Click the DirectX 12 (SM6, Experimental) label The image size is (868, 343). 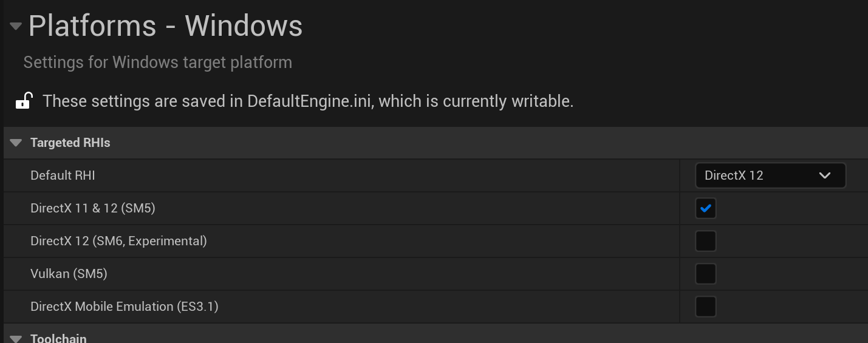tap(118, 241)
